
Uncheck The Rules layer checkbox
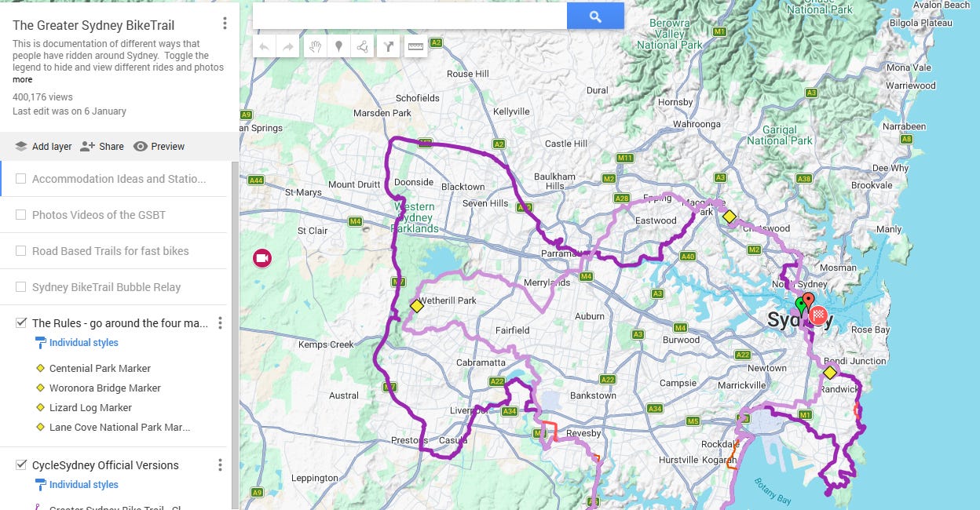[x=21, y=323]
